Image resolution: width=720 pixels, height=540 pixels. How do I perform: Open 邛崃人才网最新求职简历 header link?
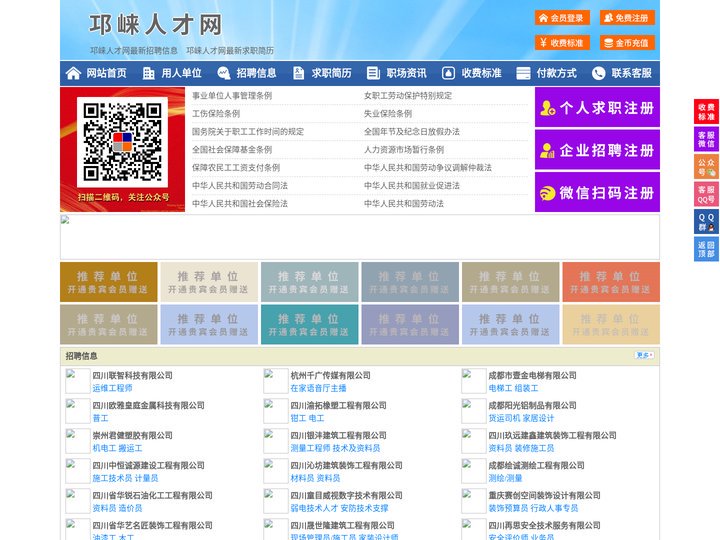coord(230,51)
